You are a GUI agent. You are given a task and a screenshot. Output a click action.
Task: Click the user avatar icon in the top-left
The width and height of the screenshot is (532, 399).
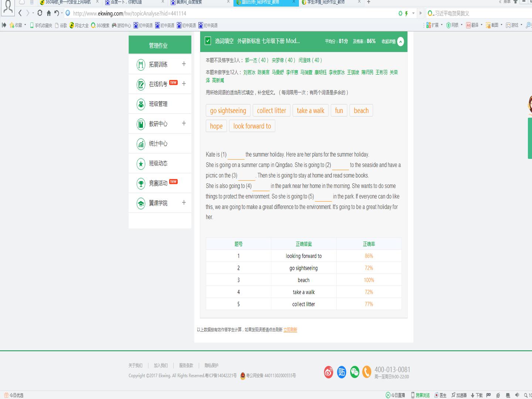(8, 7)
